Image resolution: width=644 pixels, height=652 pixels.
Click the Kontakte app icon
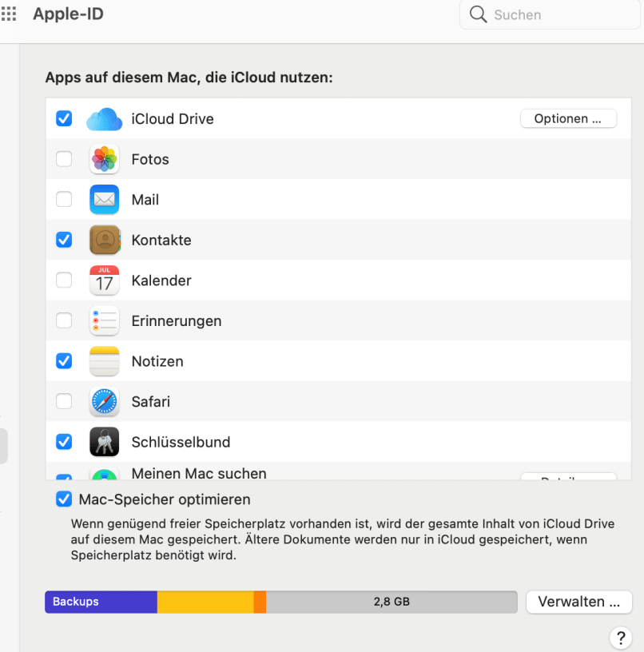click(x=105, y=240)
